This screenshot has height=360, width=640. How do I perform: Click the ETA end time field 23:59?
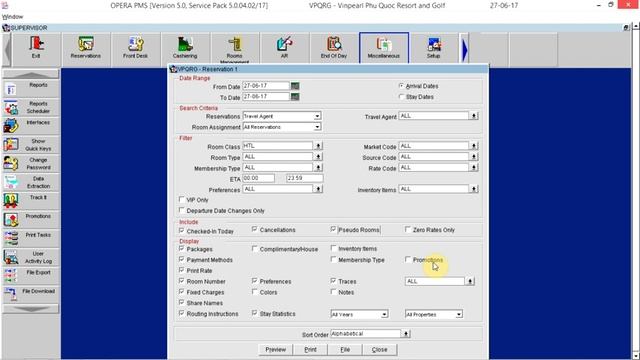tap(304, 178)
